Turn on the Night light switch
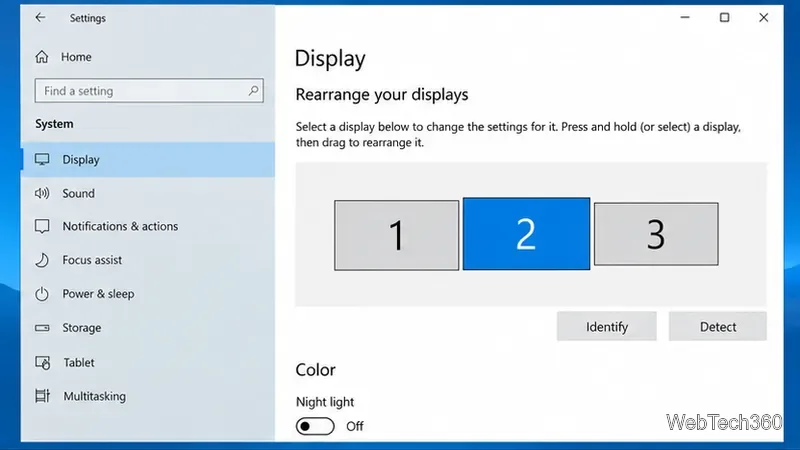Image resolution: width=800 pixels, height=450 pixels. 315,426
